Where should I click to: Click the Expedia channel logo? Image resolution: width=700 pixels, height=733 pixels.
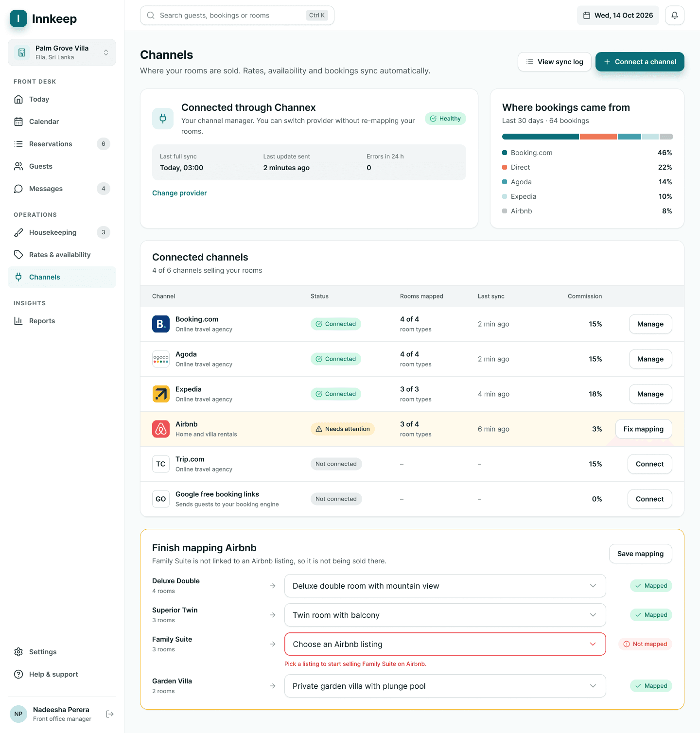[x=161, y=394]
